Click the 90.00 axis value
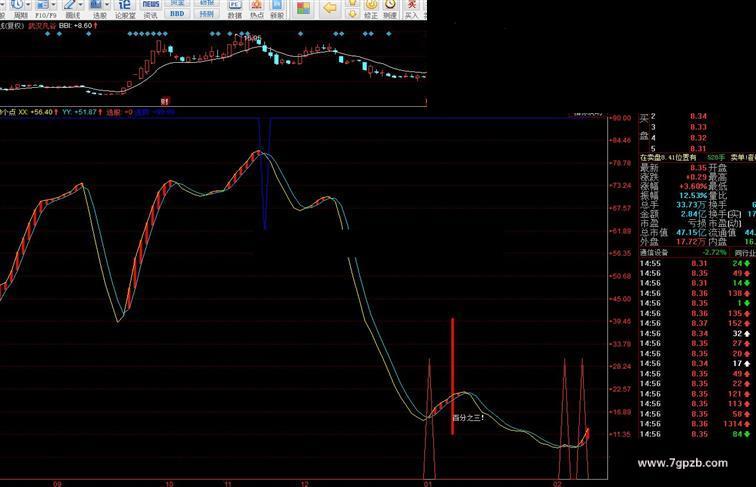 click(621, 118)
